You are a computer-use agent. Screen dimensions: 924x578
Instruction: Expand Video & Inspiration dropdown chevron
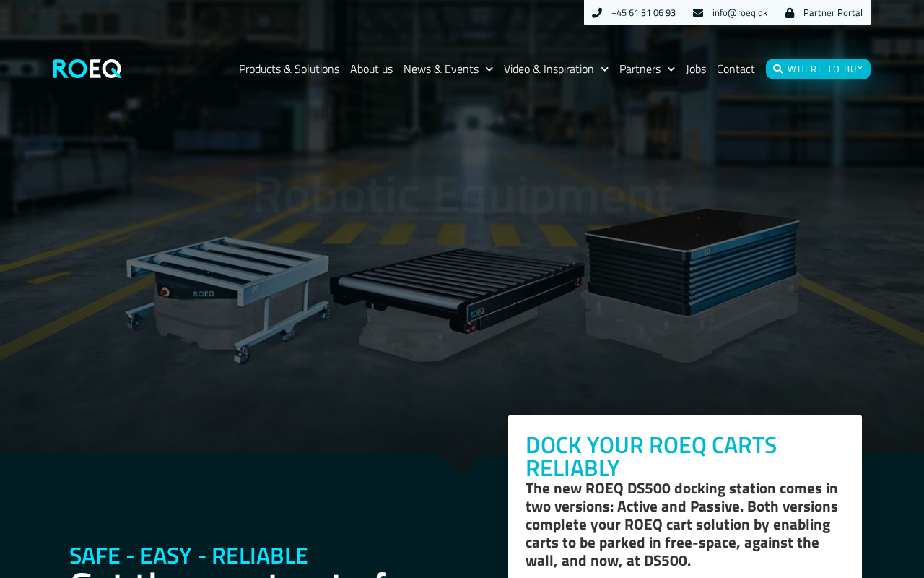click(x=604, y=69)
